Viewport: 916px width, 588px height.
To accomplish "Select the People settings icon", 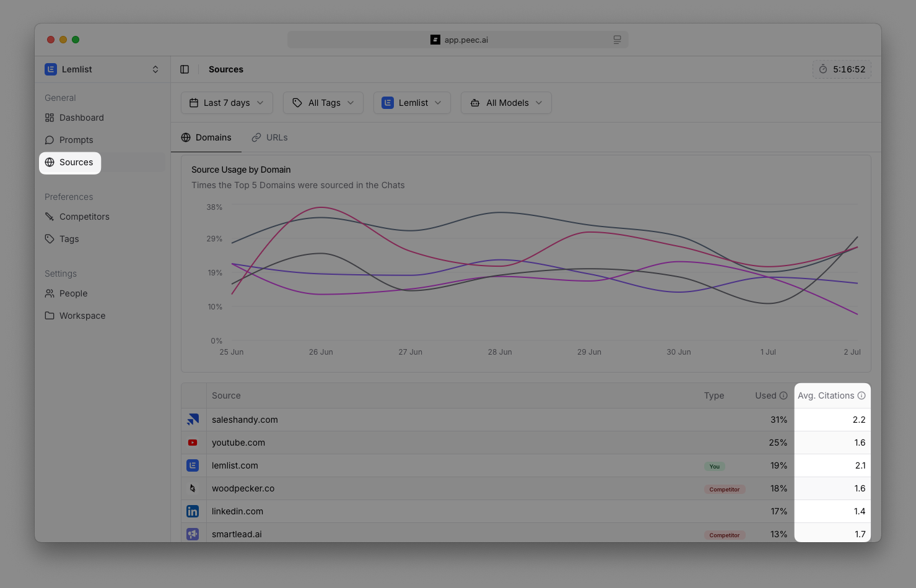I will coord(50,293).
